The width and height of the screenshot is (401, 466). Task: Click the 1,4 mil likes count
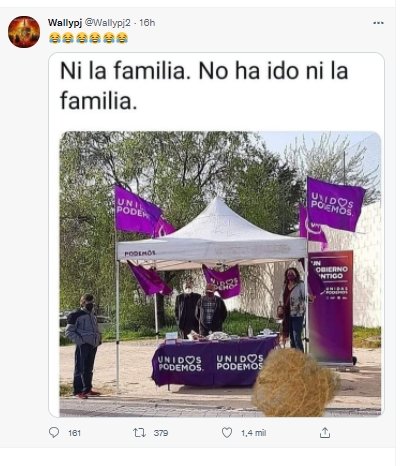coord(253,433)
